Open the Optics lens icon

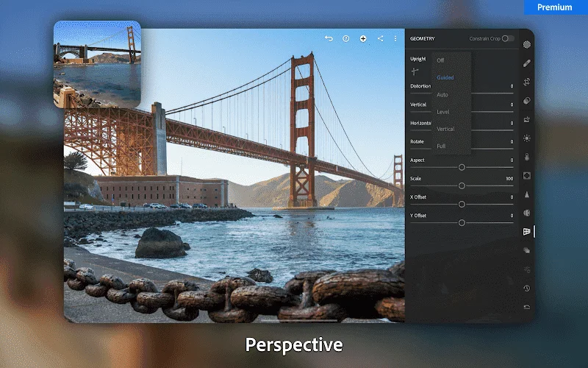[527, 213]
